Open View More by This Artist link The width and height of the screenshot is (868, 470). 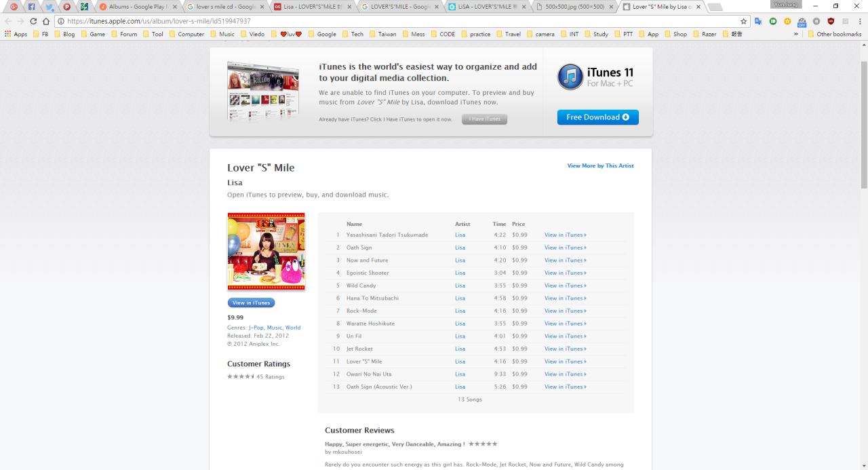600,165
